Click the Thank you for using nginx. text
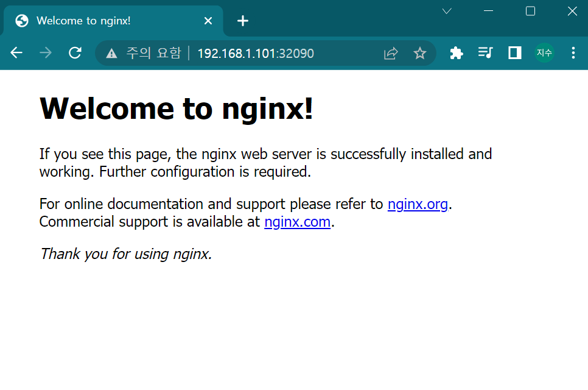Screen dimensions: 588x390 click(x=126, y=254)
